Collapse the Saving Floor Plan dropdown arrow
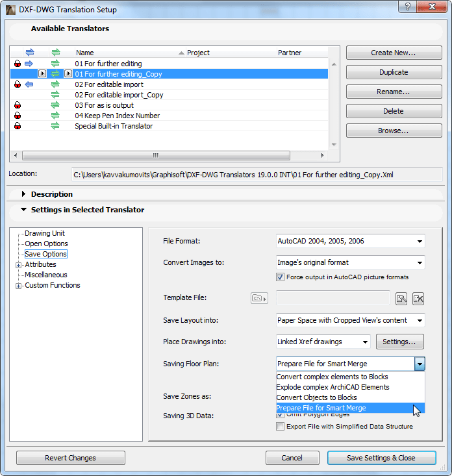The height and width of the screenshot is (476, 452). (420, 364)
